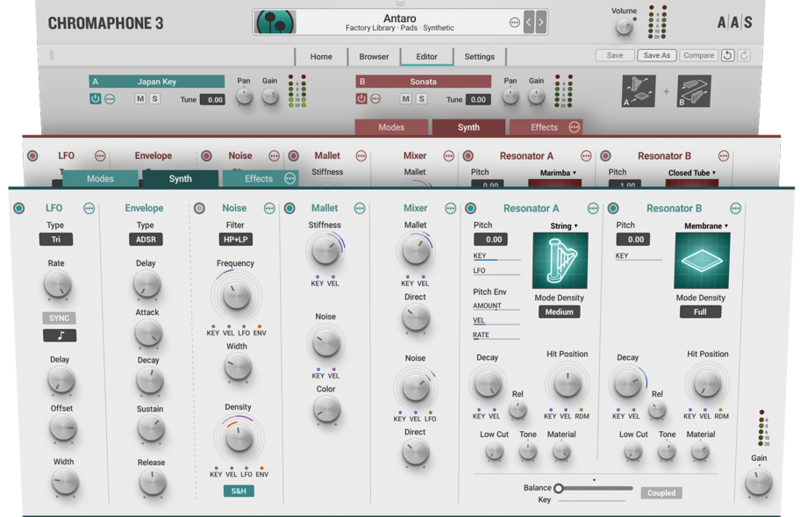Click the membrane image in Resonator B

click(700, 262)
